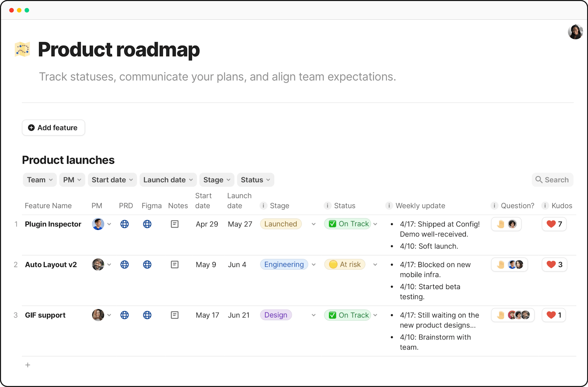Click the product roadmap map icon

(22, 50)
